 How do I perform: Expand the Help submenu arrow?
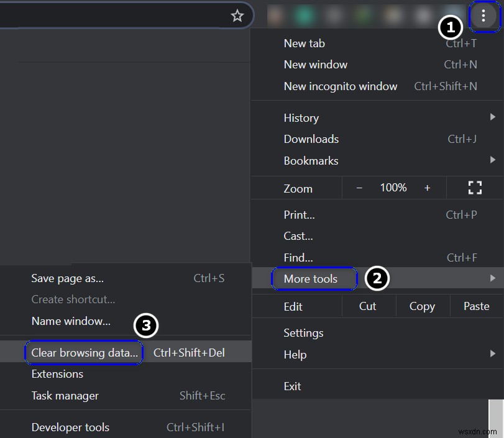493,354
